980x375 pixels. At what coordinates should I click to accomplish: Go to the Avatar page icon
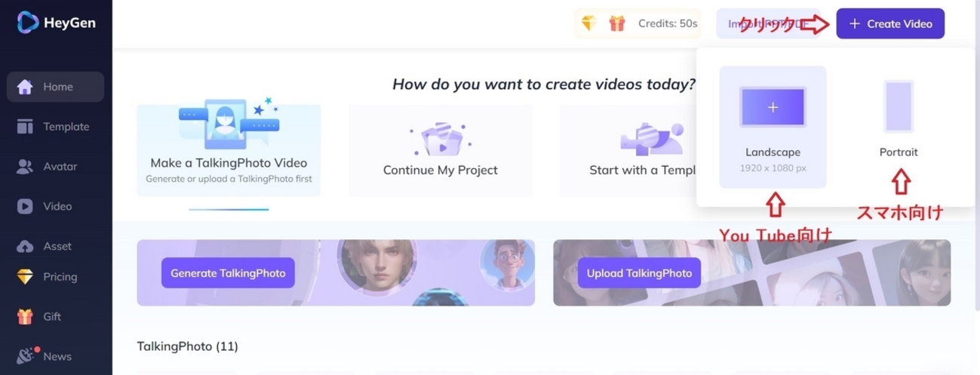[25, 167]
